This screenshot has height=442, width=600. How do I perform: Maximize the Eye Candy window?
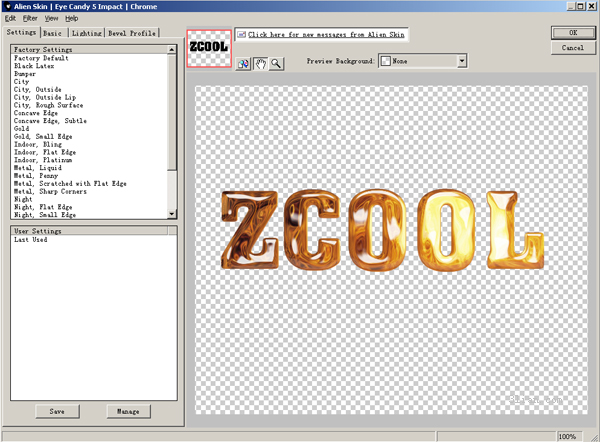[581, 6]
